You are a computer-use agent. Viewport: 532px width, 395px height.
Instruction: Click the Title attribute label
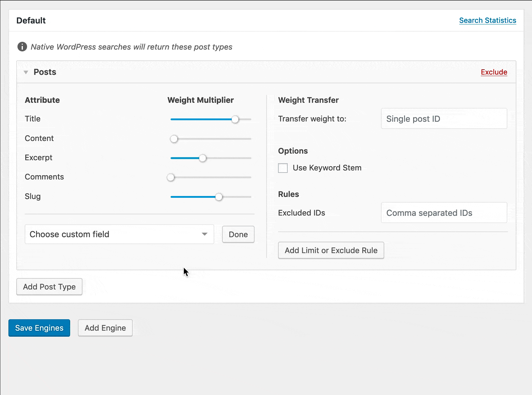[32, 119]
